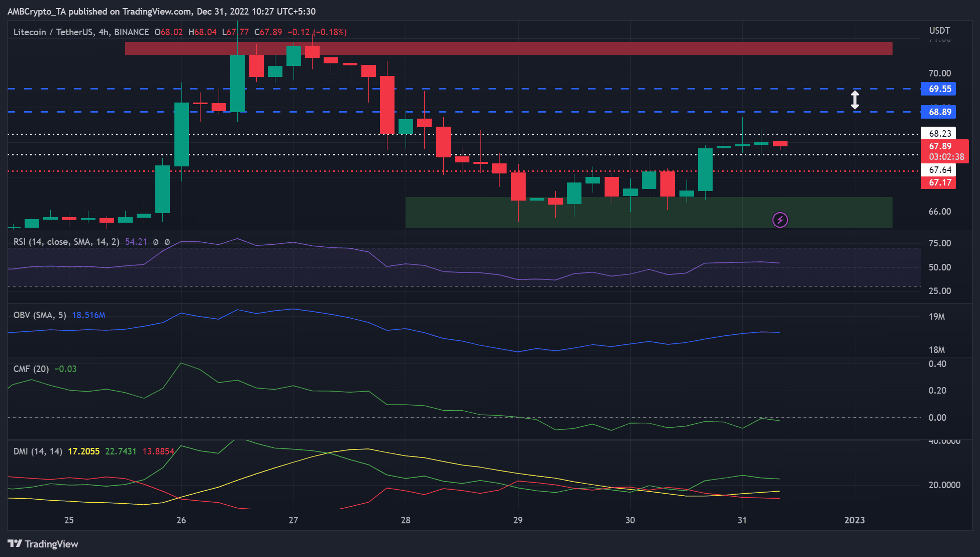Click the date label 31 on time axis

pos(742,520)
